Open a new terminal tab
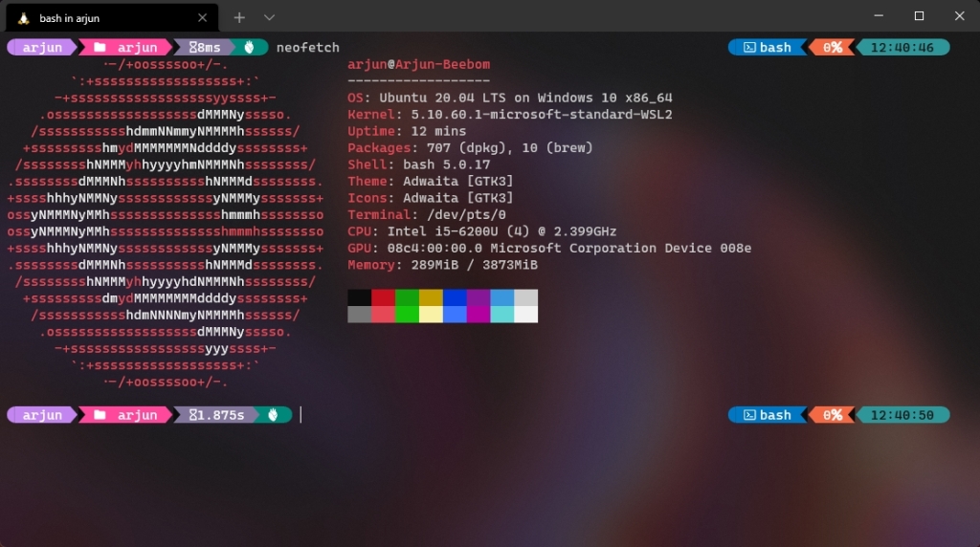Image resolution: width=980 pixels, height=547 pixels. click(x=239, y=17)
